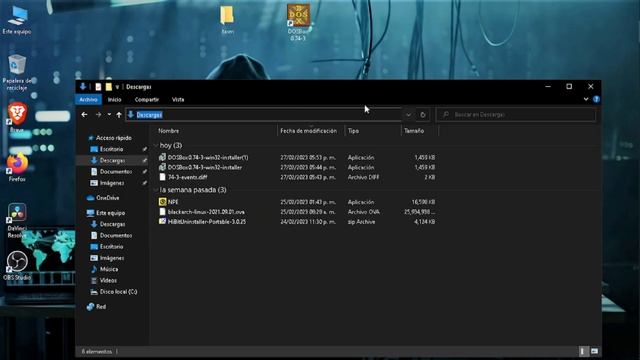The height and width of the screenshot is (360, 640).
Task: Expand the ribbon chevron
Action: (x=586, y=99)
